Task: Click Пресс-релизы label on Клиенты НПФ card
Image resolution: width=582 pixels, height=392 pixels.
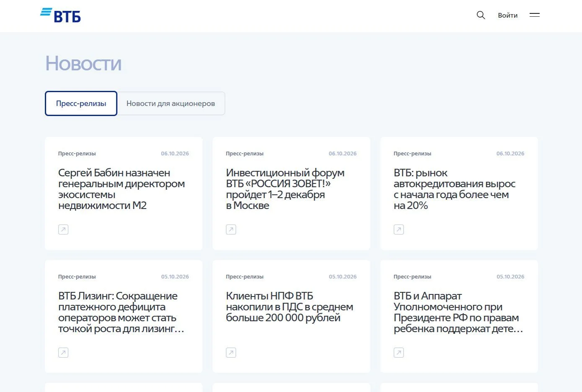Action: tap(245, 277)
